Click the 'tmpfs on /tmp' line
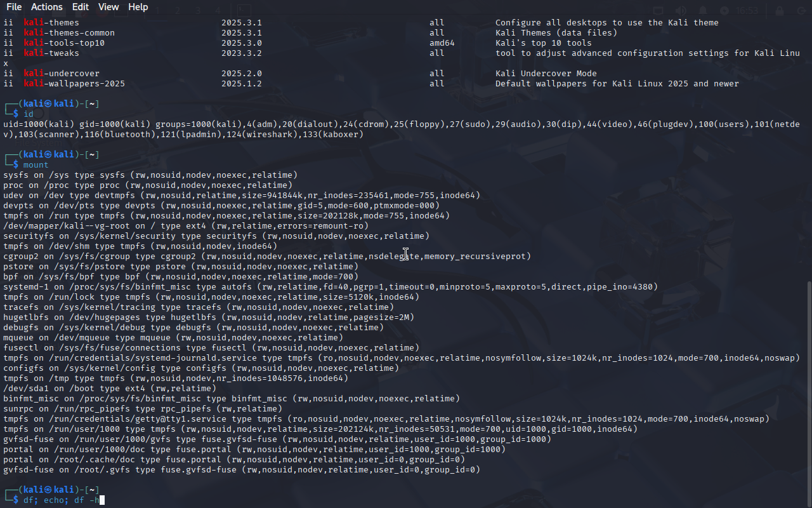The width and height of the screenshot is (812, 508). [x=176, y=378]
